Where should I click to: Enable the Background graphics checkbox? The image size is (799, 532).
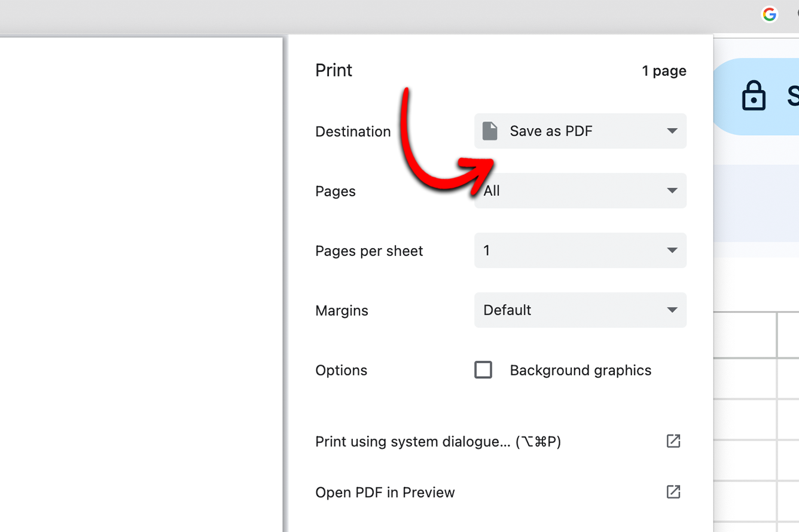483,369
